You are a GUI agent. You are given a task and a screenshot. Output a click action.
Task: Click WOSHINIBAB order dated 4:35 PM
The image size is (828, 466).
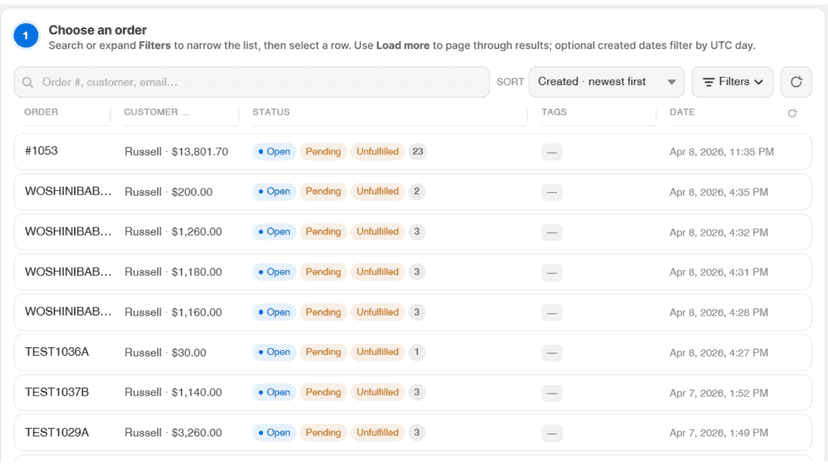pyautogui.click(x=413, y=192)
